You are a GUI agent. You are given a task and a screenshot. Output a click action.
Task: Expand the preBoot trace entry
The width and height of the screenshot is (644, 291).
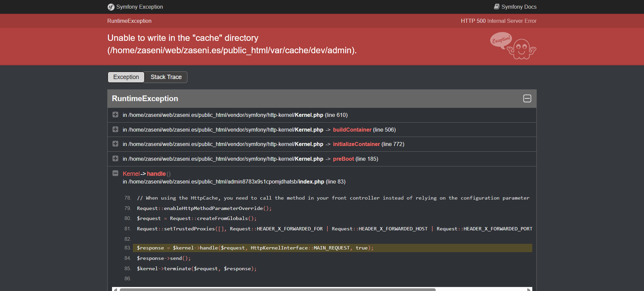[x=115, y=159]
